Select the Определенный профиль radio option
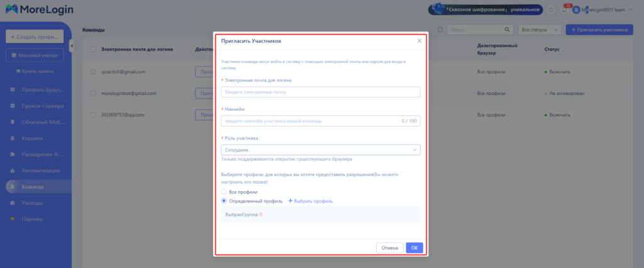Screen dimensions: 644x268 click(224, 201)
